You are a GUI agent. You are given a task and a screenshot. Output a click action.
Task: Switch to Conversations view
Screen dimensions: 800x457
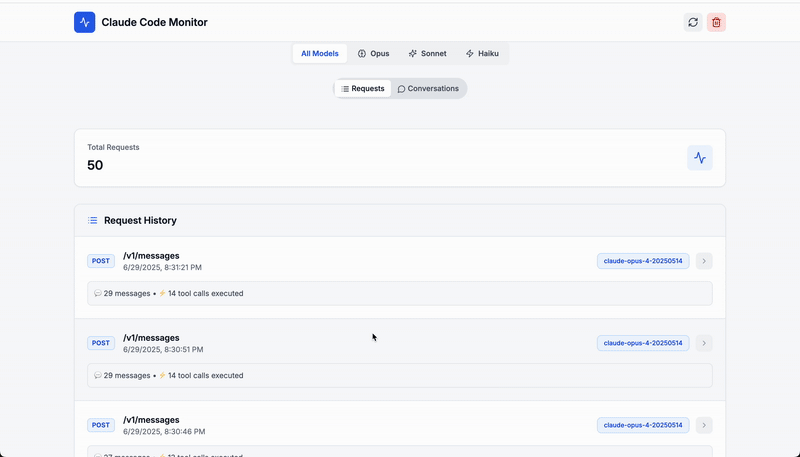428,89
